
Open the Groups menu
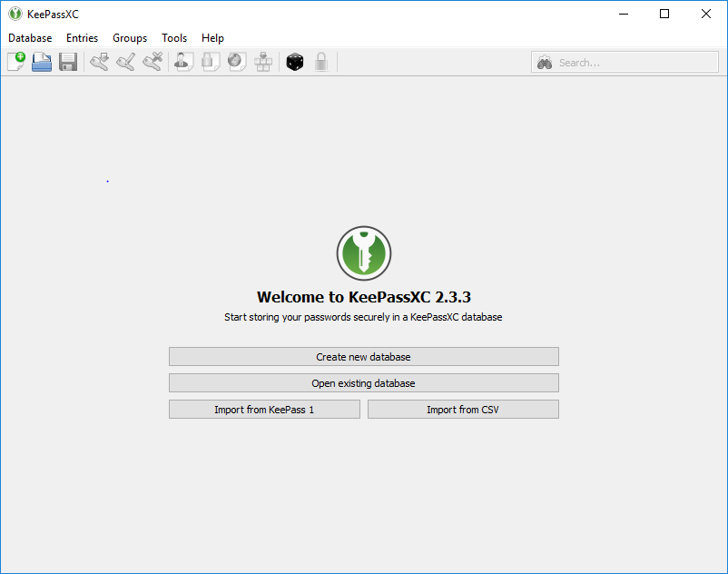130,38
